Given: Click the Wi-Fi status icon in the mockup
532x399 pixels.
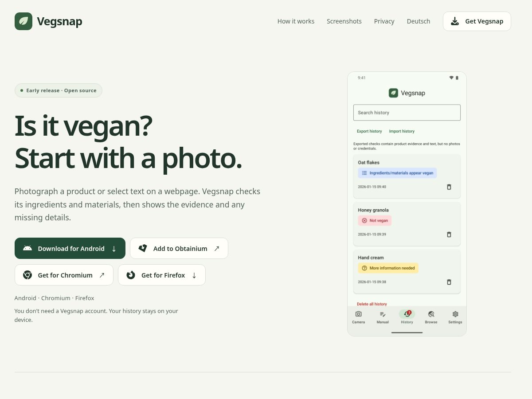Looking at the screenshot, I should 451,78.
